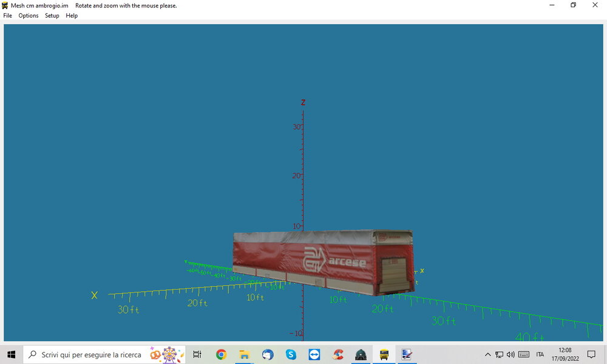Open File Explorer from the taskbar
The height and width of the screenshot is (364, 607).
[x=244, y=354]
